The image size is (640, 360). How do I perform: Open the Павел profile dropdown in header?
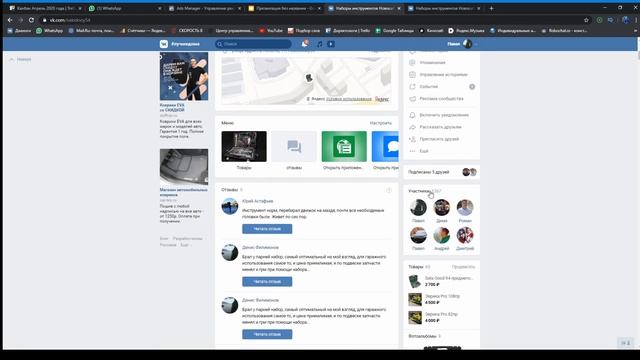tap(462, 44)
